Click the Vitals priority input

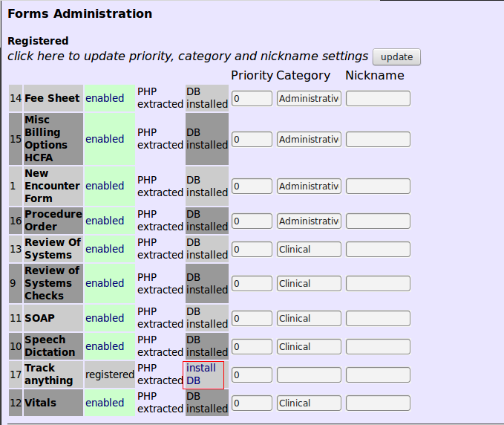click(x=252, y=403)
